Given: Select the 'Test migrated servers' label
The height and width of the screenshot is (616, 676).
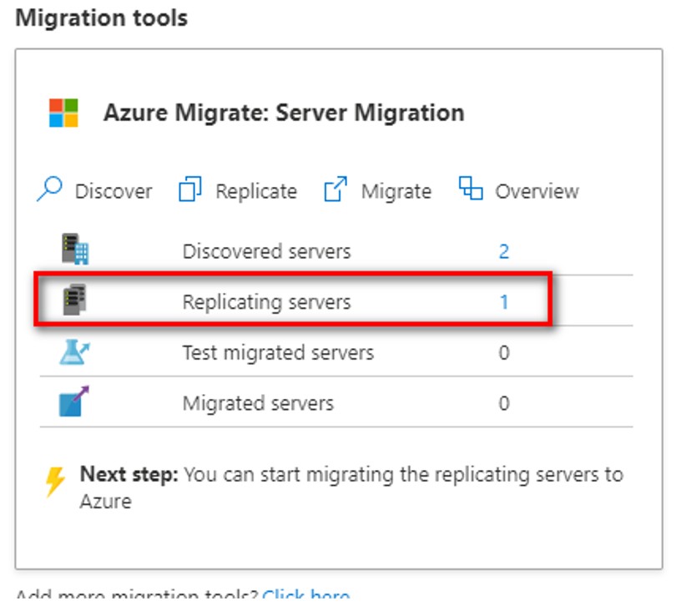Looking at the screenshot, I should tap(278, 352).
